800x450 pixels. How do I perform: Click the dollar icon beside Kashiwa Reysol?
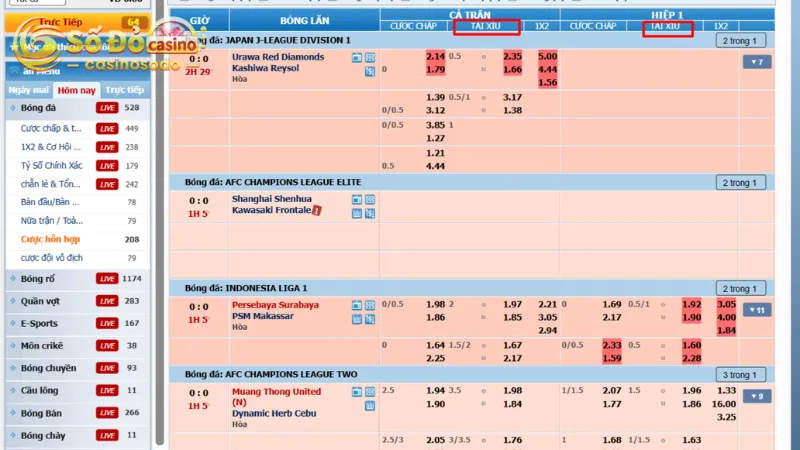[x=370, y=71]
